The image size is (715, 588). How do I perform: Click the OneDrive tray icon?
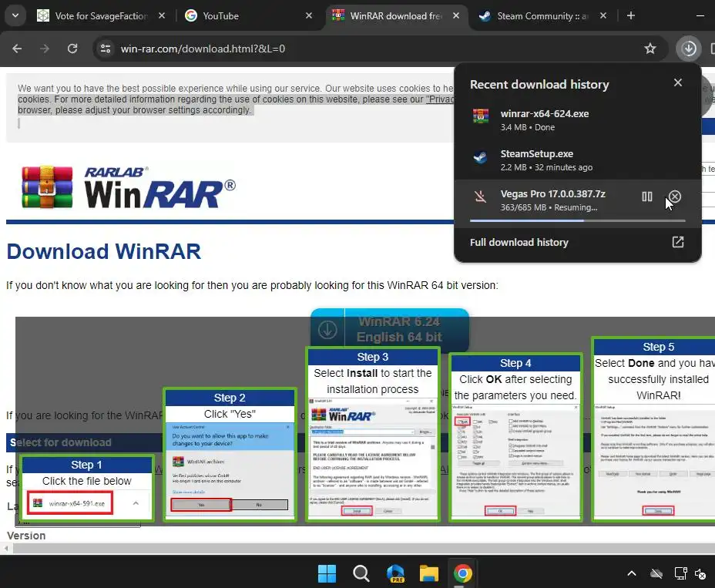pos(656,573)
